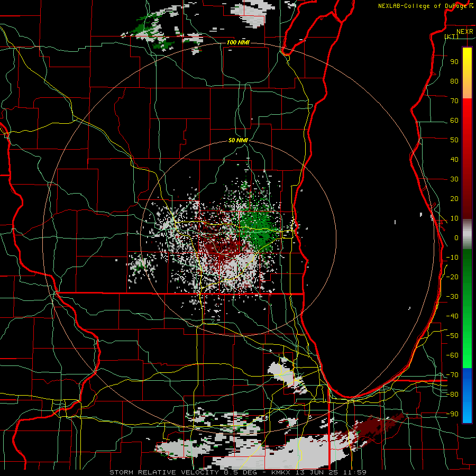Select the 30 value on the velocity scale
This screenshot has width=476, height=476.
tap(454, 179)
